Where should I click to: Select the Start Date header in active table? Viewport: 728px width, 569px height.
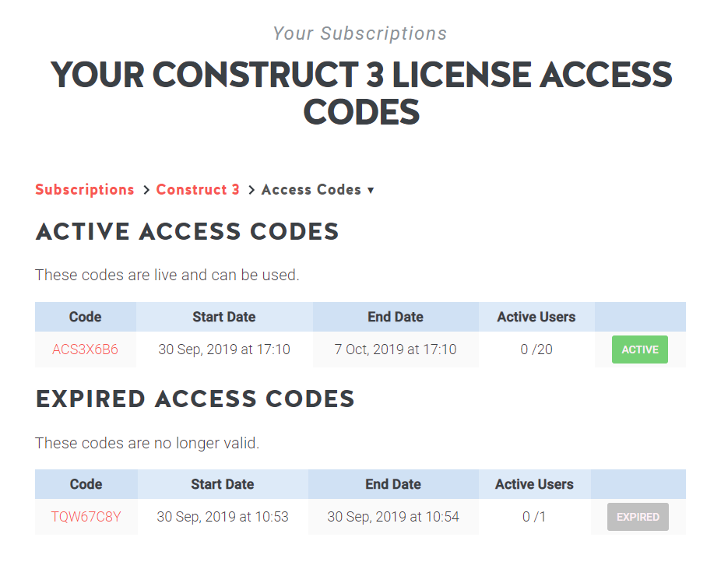223,317
